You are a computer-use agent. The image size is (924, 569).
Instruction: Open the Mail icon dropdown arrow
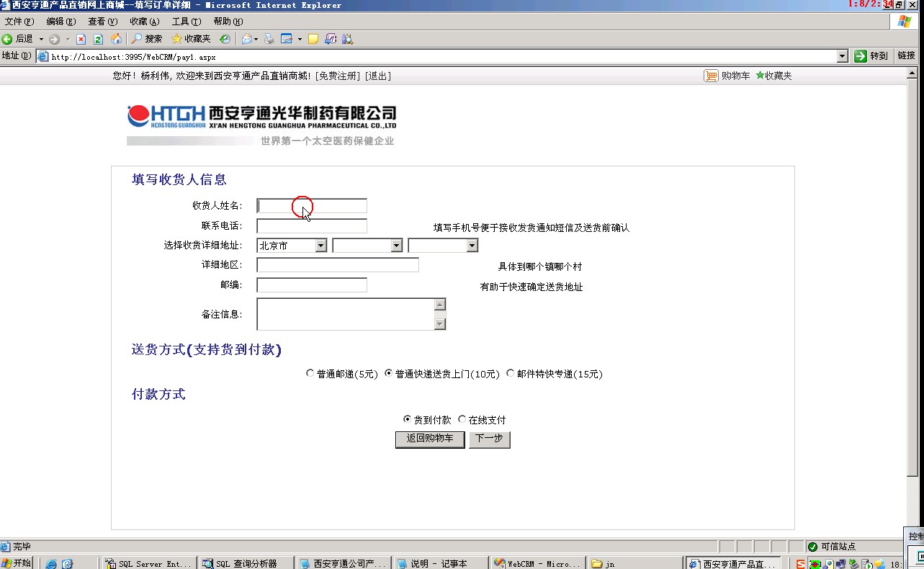(x=256, y=39)
